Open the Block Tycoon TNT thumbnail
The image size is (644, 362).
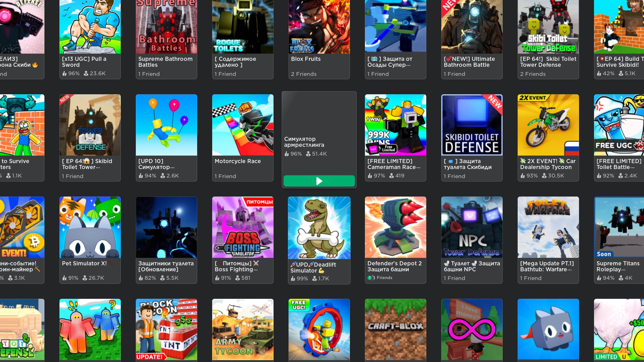click(x=166, y=329)
